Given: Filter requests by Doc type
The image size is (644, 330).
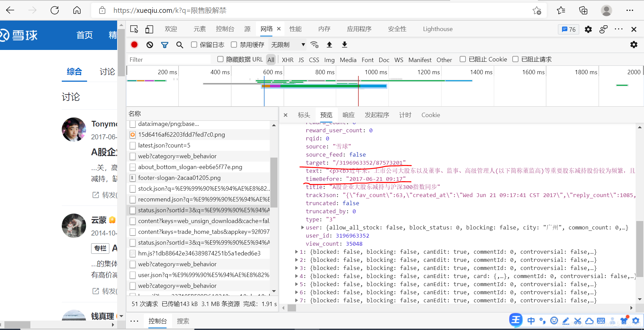Looking at the screenshot, I should click(x=384, y=60).
